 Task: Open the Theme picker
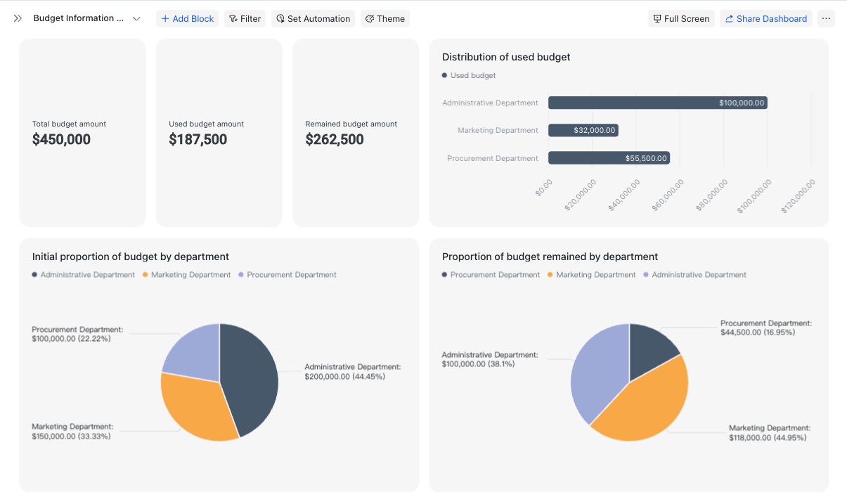point(385,19)
